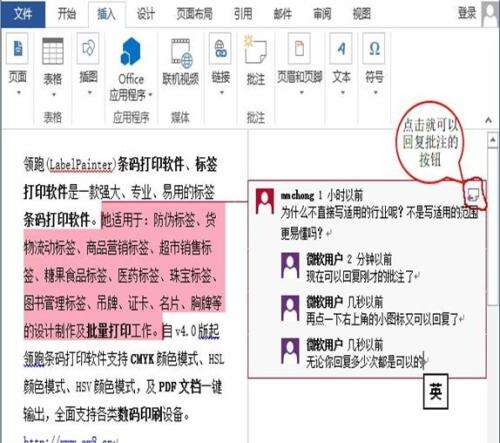This screenshot has width=500, height=443.
Task: Click the 登录 sign-in link
Action: click(467, 13)
